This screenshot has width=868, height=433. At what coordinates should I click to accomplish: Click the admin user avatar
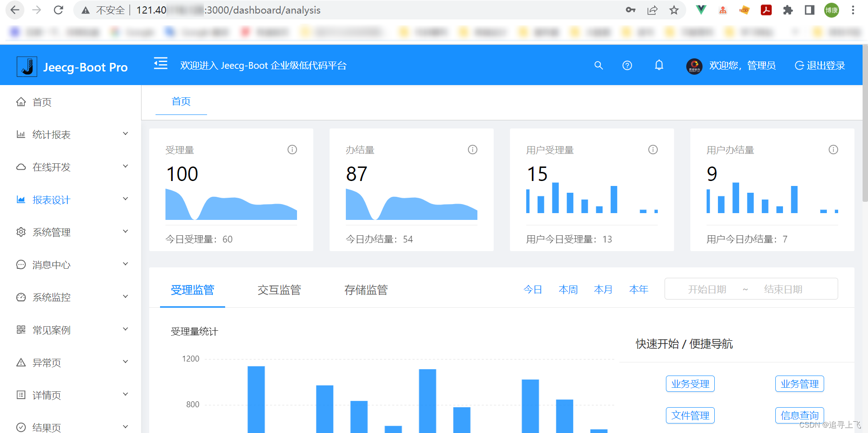point(694,66)
